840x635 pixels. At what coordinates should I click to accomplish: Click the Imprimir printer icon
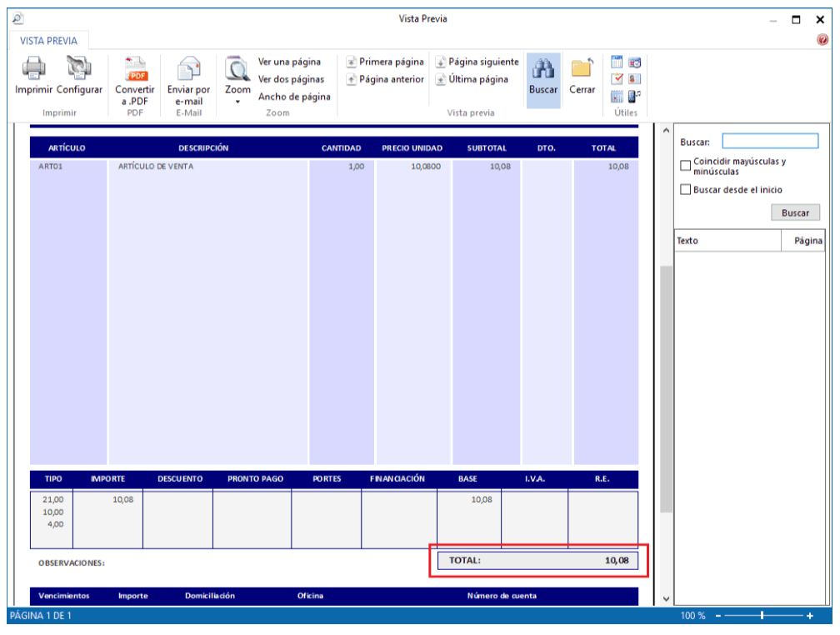33,69
